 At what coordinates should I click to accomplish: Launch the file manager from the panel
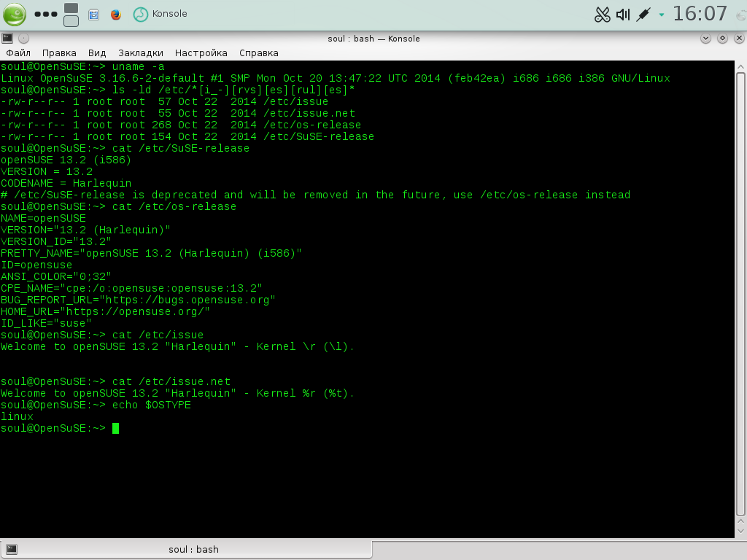click(x=94, y=15)
